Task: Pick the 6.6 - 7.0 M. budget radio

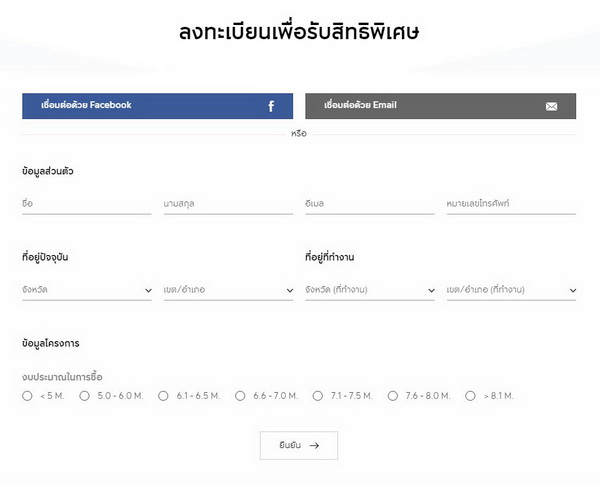Action: point(240,396)
